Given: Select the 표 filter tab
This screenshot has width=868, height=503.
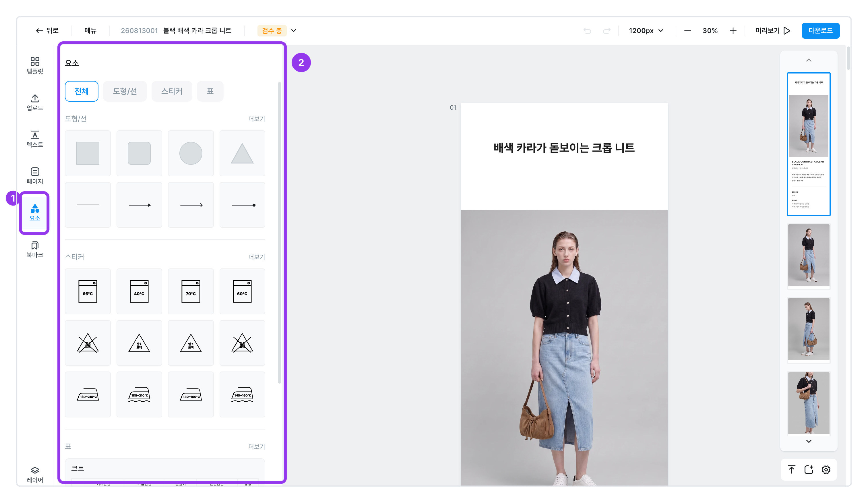Looking at the screenshot, I should coord(210,91).
